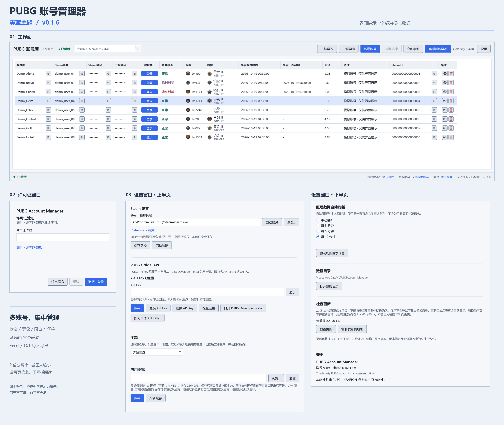Delete the Demo_Charlie account
504x425 pixels.
451,92
